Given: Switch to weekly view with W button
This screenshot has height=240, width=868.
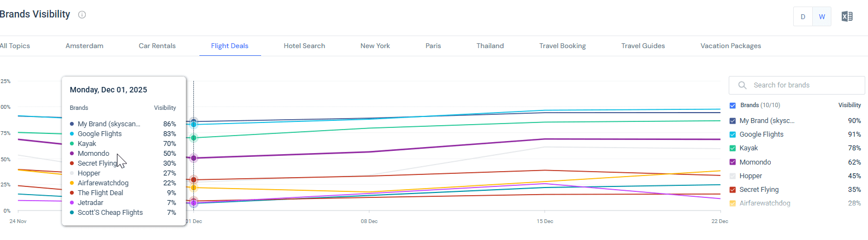Looking at the screenshot, I should click(822, 16).
